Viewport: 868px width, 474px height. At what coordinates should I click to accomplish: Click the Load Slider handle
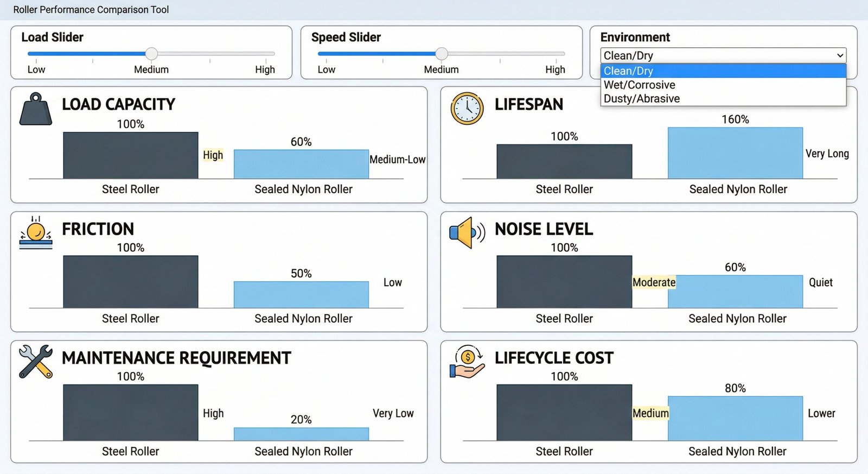152,54
